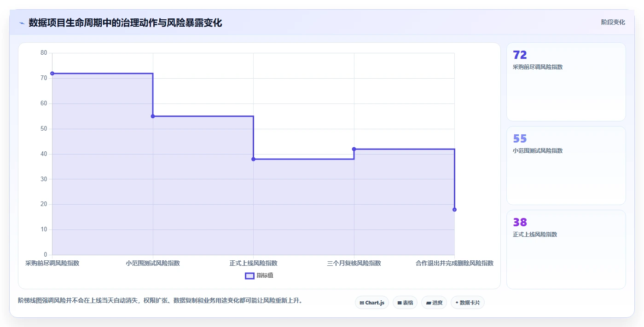The width and height of the screenshot is (644, 327).
Task: Select data point at 合作退出并完成删除风险指数 (18)
Action: [x=454, y=210]
